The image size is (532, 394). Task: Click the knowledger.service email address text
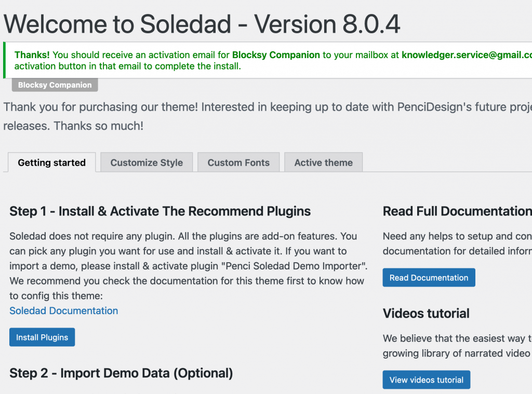467,55
